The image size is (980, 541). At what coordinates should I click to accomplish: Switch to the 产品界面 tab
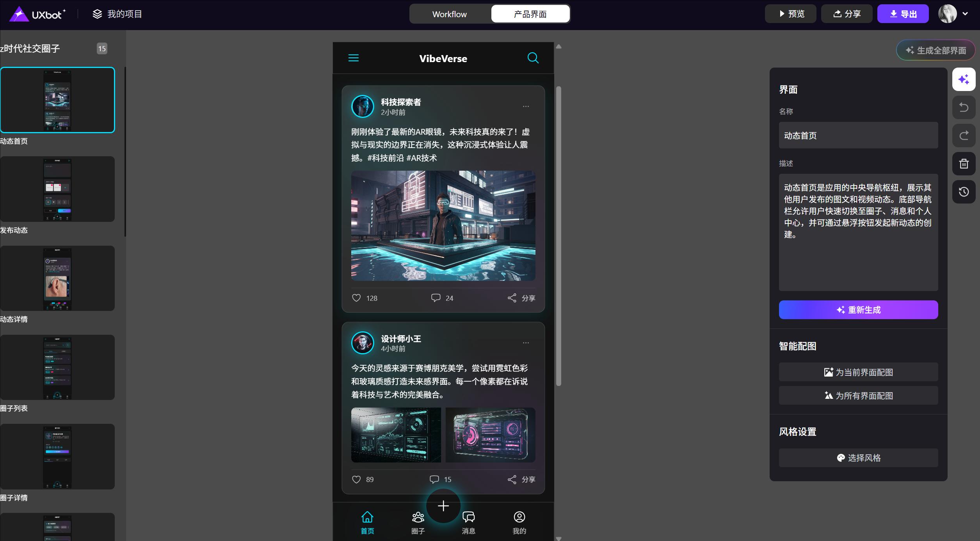tap(530, 14)
